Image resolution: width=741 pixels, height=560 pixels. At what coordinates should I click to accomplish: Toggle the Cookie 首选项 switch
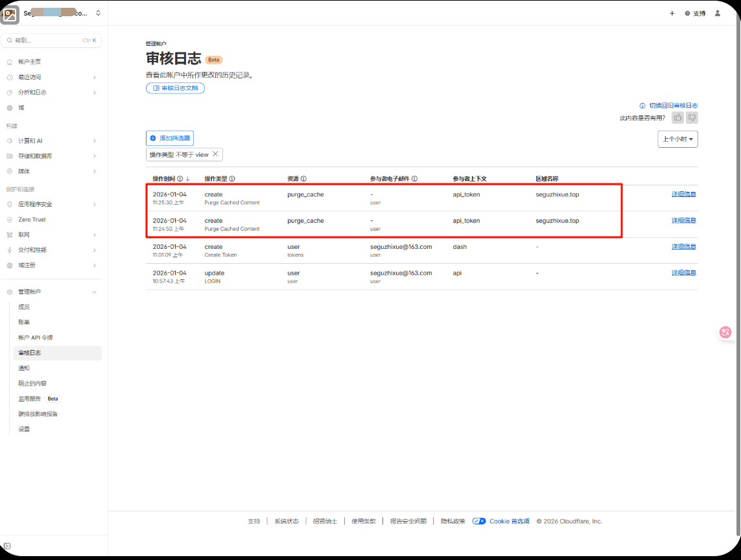[x=479, y=521]
